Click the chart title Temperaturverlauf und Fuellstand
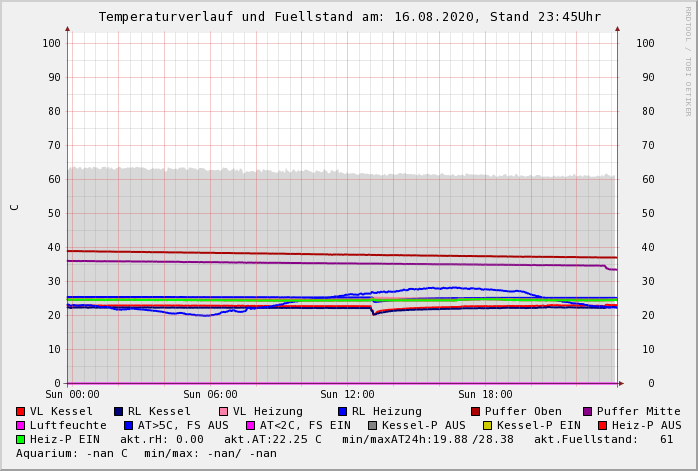Image resolution: width=698 pixels, height=471 pixels. [349, 17]
